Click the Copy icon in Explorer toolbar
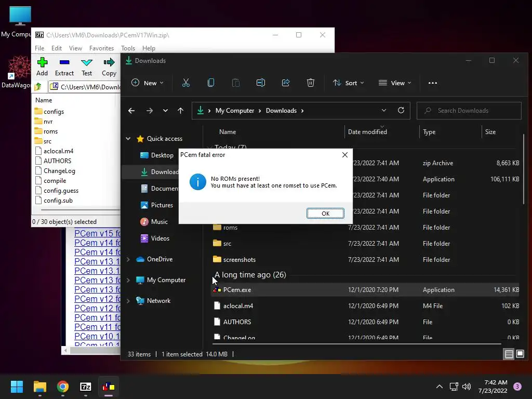Viewport: 532px width, 399px height. coord(211,83)
